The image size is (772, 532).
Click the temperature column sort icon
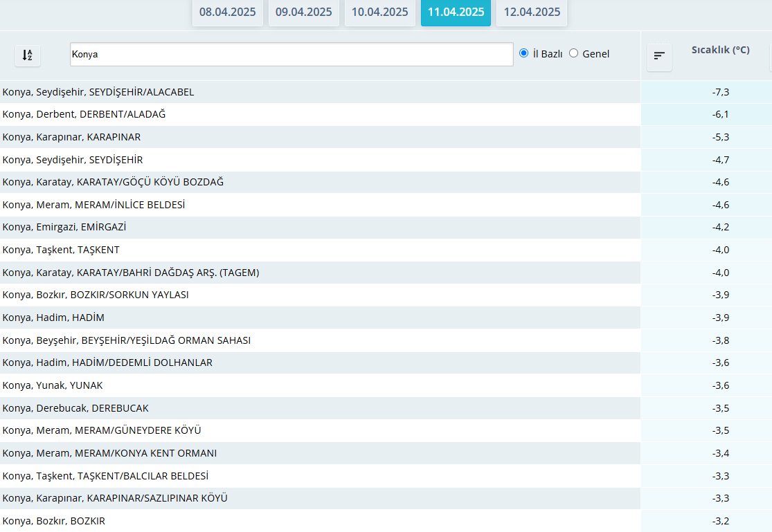point(659,56)
